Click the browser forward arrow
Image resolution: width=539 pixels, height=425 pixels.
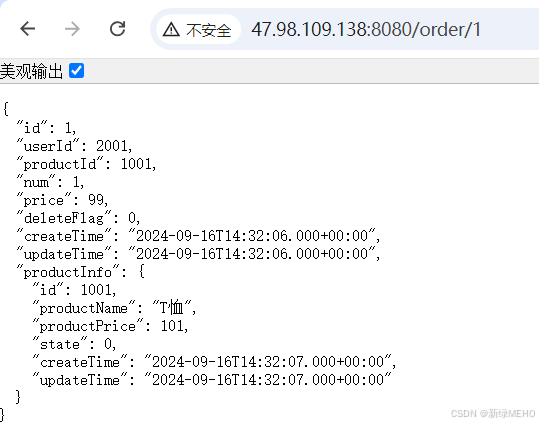[72, 29]
